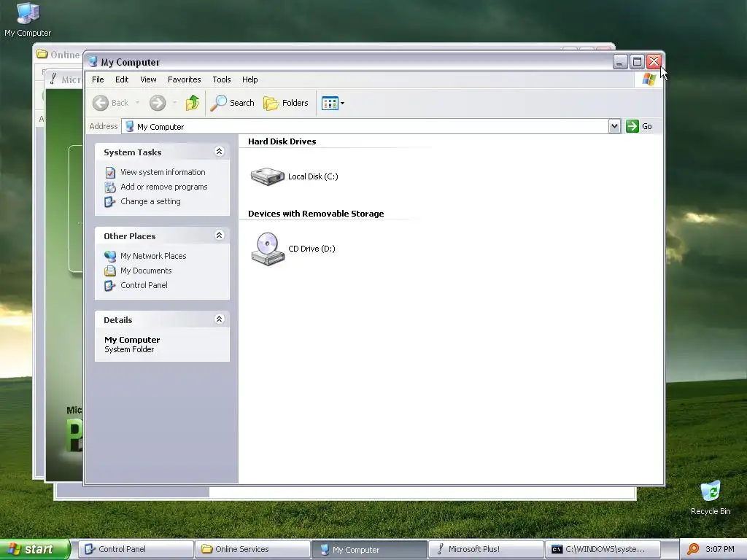Open the Views icon menu

pos(333,103)
